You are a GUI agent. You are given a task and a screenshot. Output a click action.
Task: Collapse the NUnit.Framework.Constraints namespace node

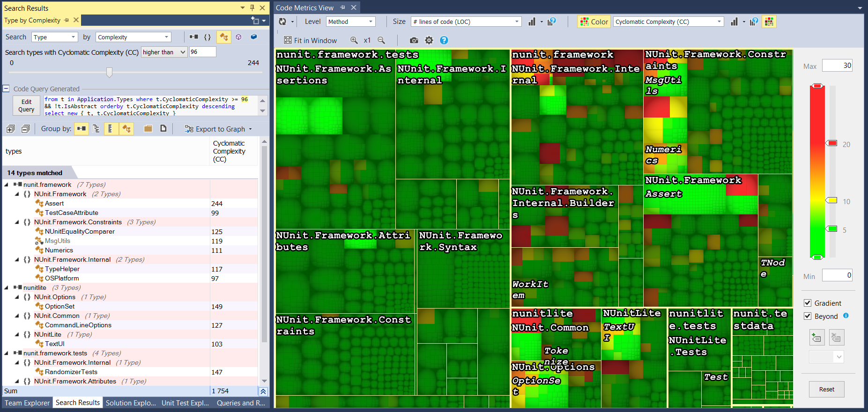[17, 222]
